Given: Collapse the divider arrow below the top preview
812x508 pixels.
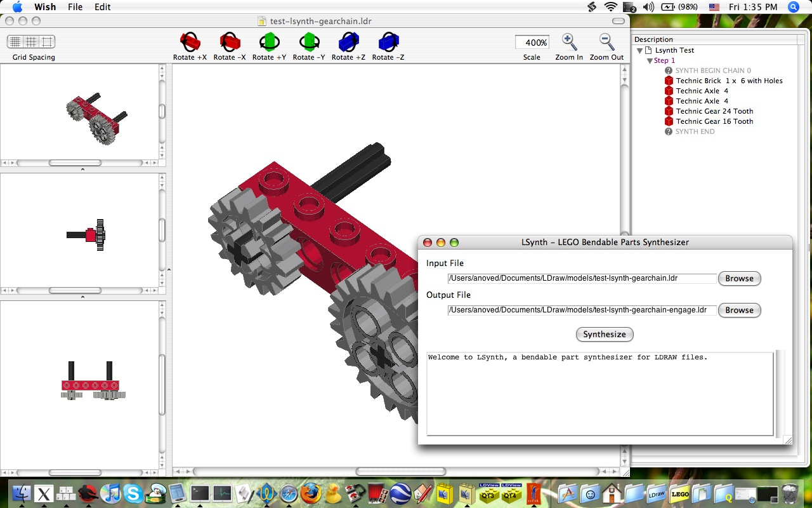Looking at the screenshot, I should [x=82, y=170].
